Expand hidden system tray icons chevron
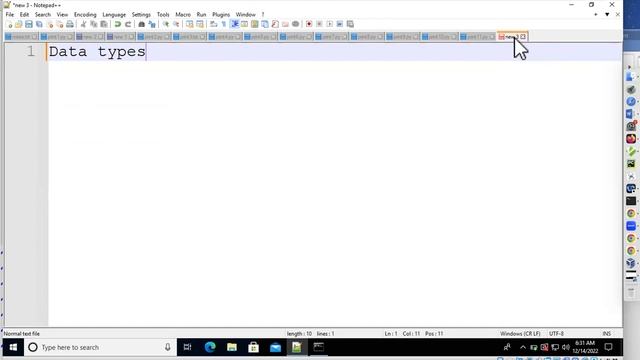Viewport: 640px width, 360px height. tap(523, 347)
